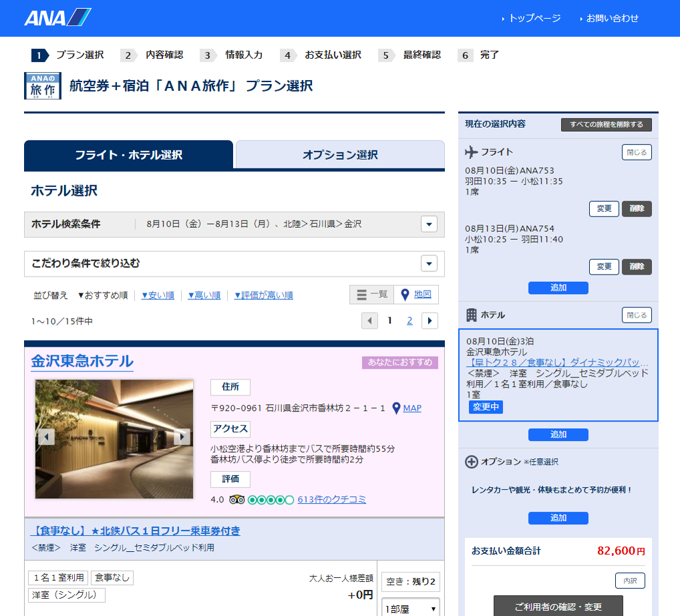Open the 1部屋 room count dropdown
This screenshot has height=616, width=680.
[x=411, y=608]
